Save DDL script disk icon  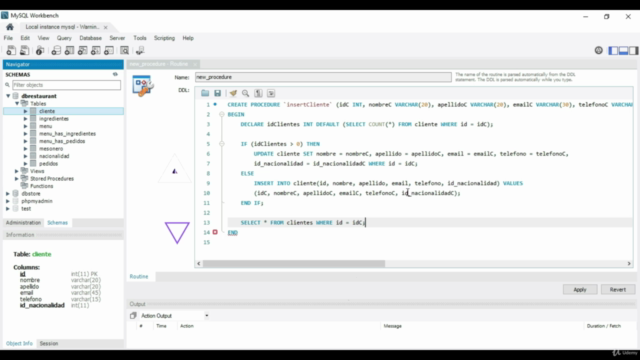point(218,93)
